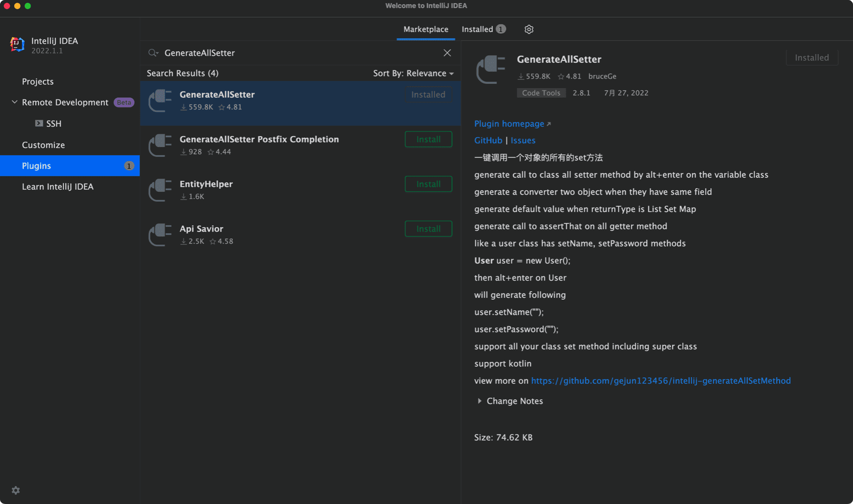This screenshot has height=504, width=853.
Task: Click the SSH terminal icon
Action: pos(39,123)
